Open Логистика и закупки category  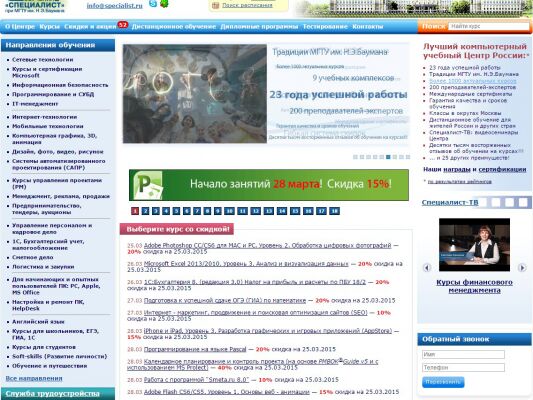[x=43, y=267]
